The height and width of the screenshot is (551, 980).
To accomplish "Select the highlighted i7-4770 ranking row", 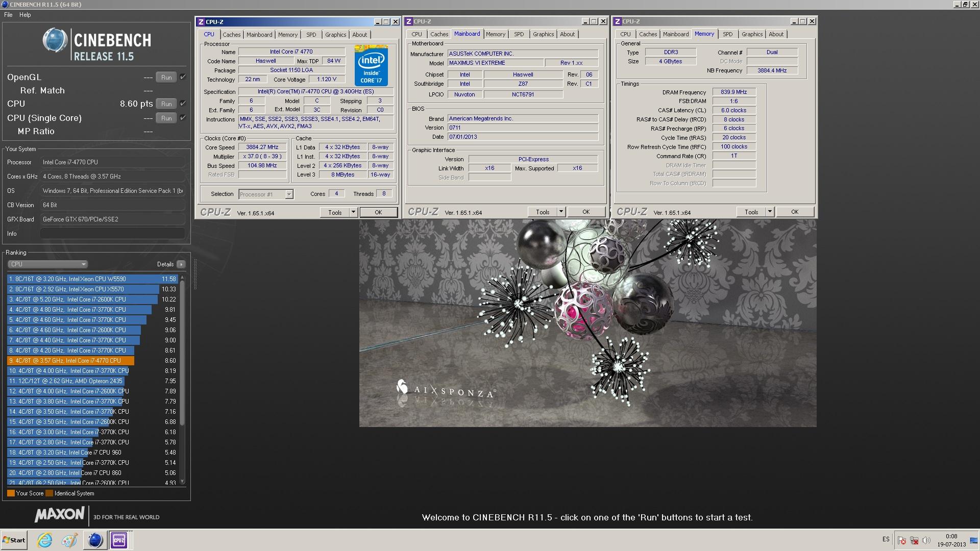I will point(92,361).
